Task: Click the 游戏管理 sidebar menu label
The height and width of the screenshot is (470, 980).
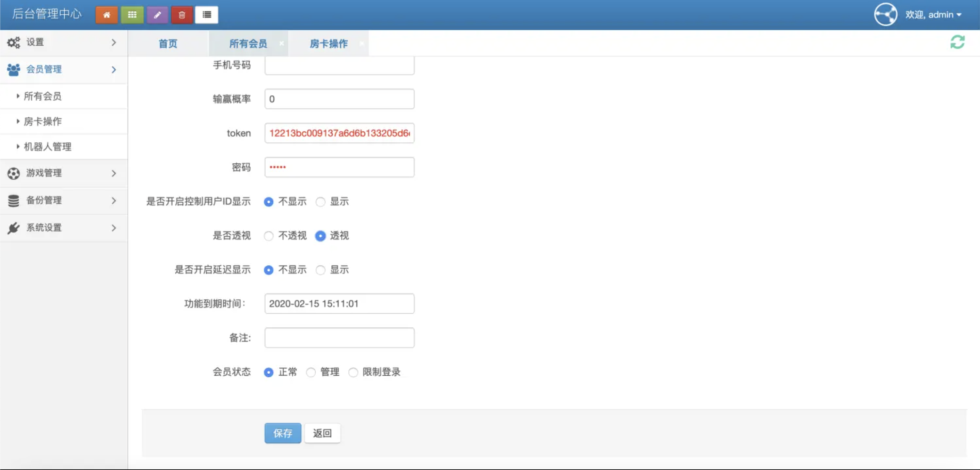Action: [x=44, y=173]
